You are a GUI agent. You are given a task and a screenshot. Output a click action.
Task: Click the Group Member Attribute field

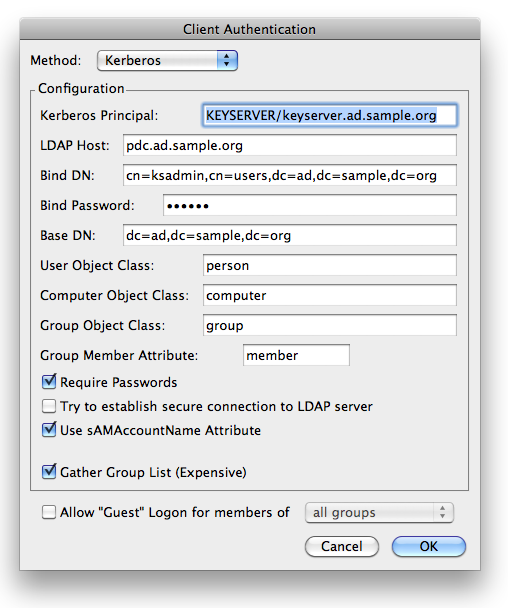pos(296,355)
